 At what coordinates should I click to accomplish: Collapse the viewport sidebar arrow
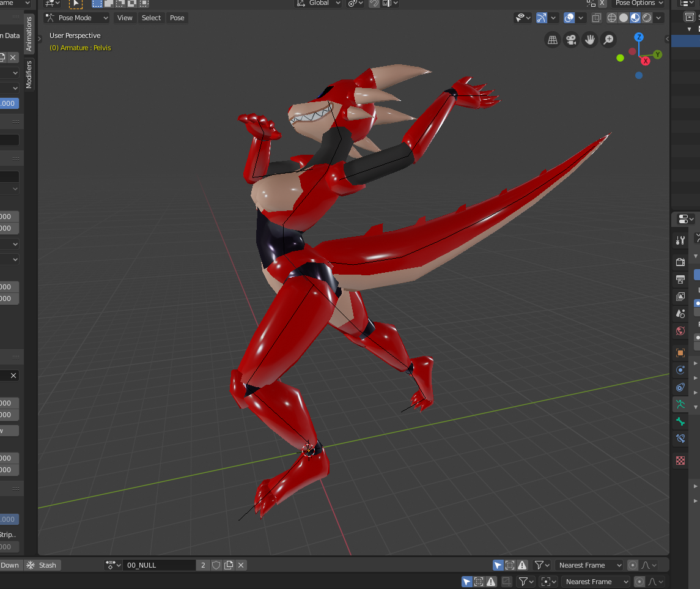click(x=667, y=39)
